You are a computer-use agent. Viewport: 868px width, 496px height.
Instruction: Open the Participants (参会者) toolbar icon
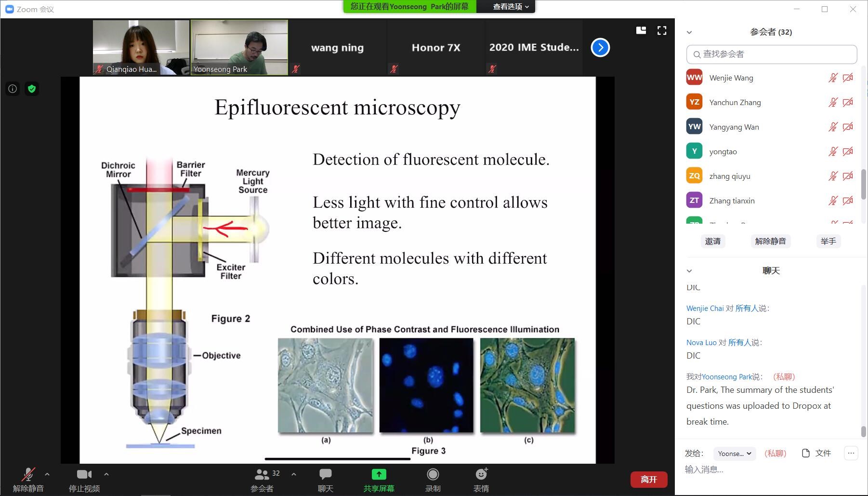(262, 475)
